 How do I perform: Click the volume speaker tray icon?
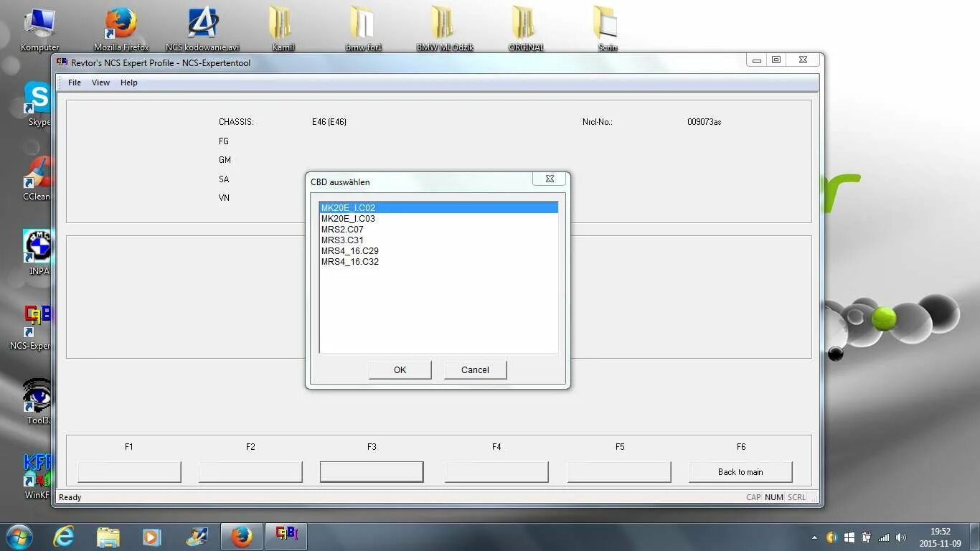point(901,537)
